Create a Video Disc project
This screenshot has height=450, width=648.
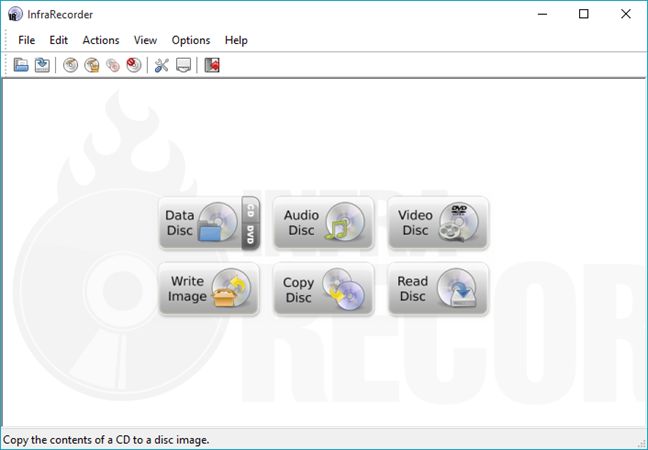[438, 223]
